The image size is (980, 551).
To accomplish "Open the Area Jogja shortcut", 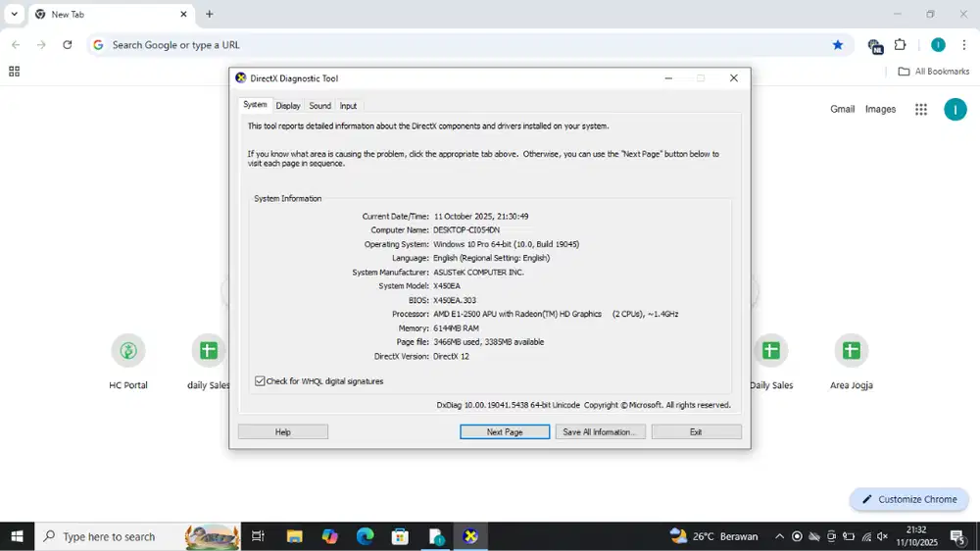I will tap(851, 351).
